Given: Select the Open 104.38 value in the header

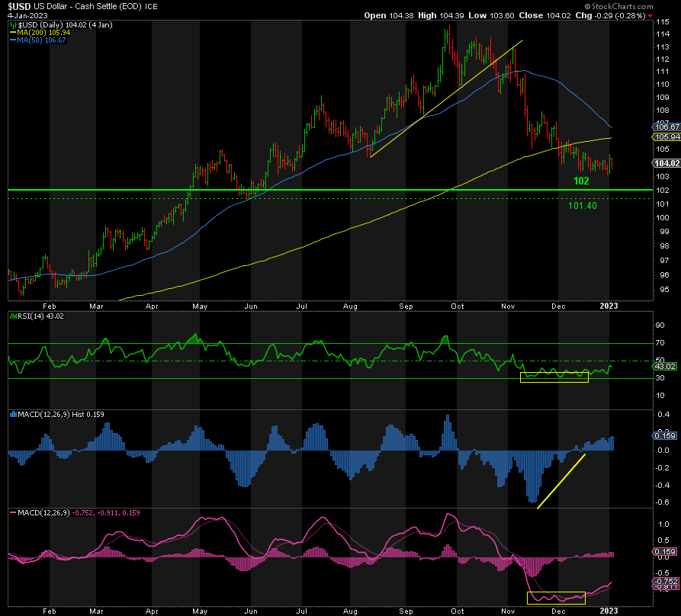Looking at the screenshot, I should click(x=389, y=15).
